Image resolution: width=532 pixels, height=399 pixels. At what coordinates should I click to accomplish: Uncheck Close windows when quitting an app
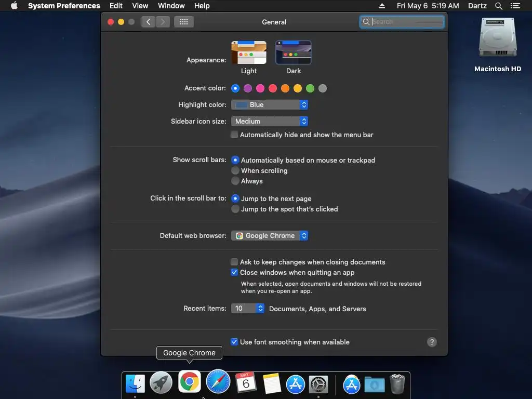(x=234, y=272)
